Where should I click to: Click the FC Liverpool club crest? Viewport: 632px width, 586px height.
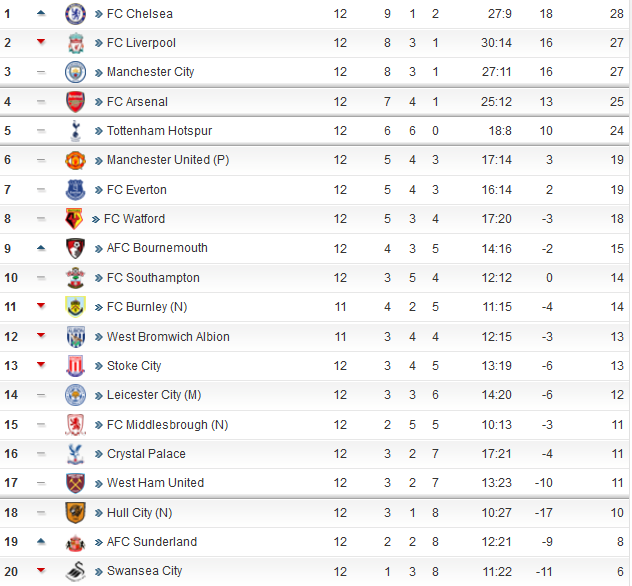coord(75,43)
